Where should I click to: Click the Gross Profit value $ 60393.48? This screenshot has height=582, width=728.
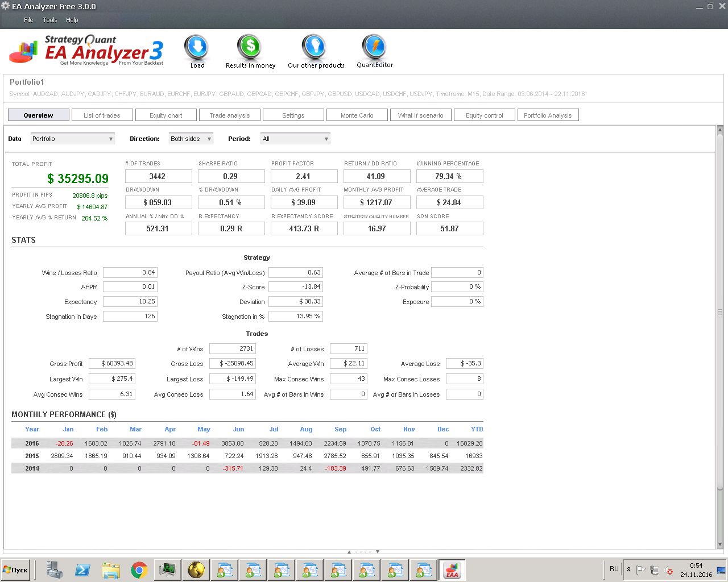click(112, 363)
